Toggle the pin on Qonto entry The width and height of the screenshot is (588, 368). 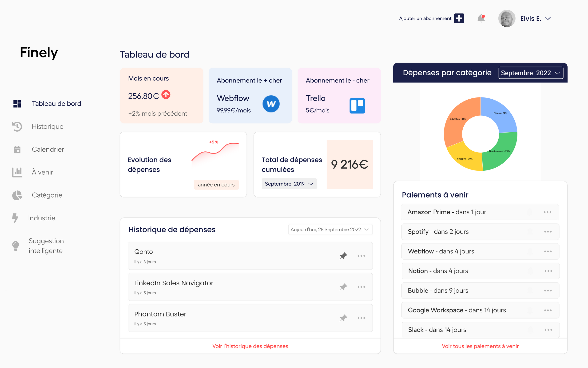pos(343,256)
